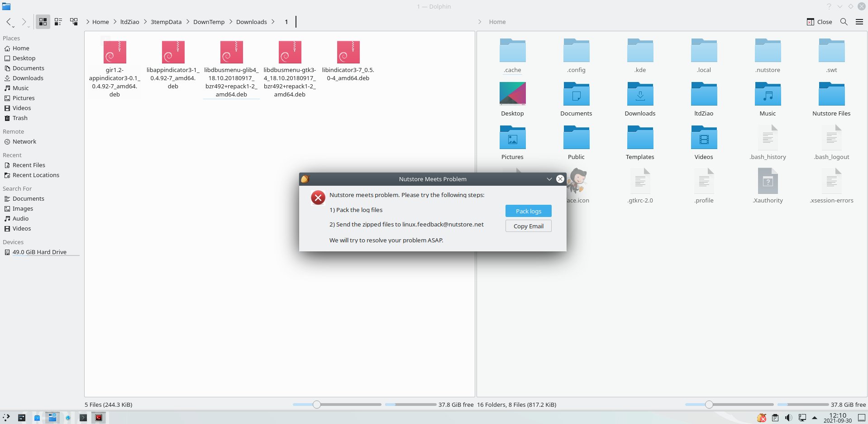868x424 pixels.
Task: Open System Settings from the taskbar
Action: point(22,418)
